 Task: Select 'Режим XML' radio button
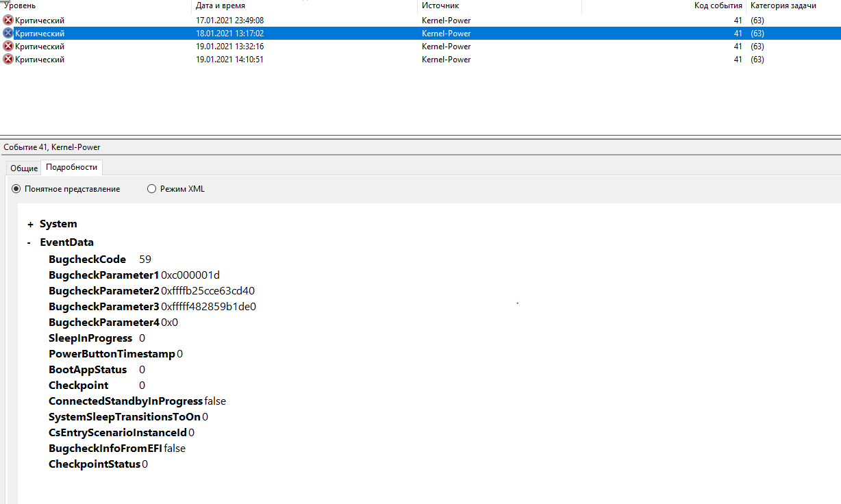152,189
